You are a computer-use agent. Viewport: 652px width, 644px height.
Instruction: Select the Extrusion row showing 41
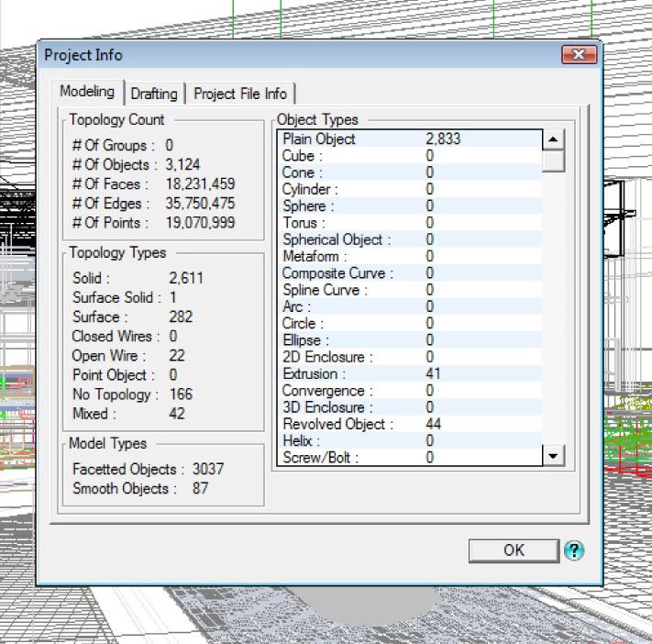coord(410,373)
